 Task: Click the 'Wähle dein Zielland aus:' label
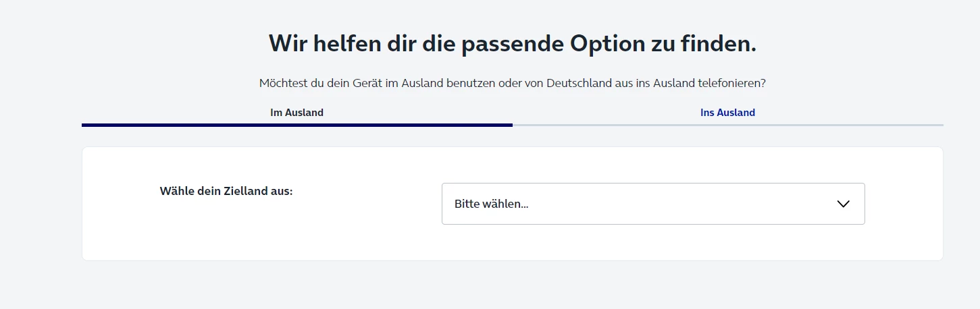tap(226, 191)
